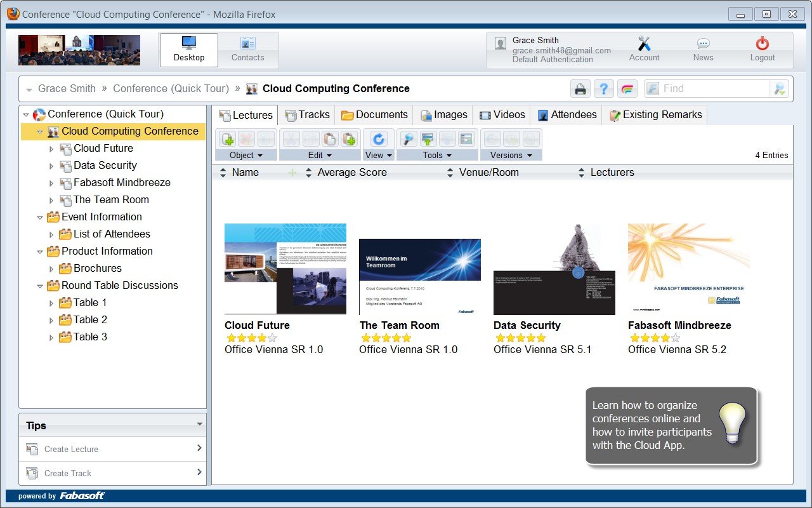Switch to the Tracks tab
Image resolution: width=812 pixels, height=508 pixels.
click(308, 115)
